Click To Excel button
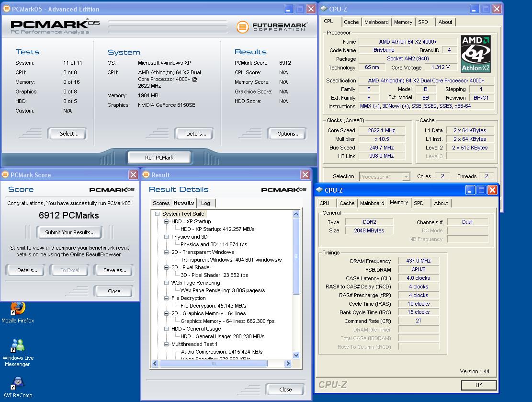Viewport: 532px width, 402px height. point(69,270)
